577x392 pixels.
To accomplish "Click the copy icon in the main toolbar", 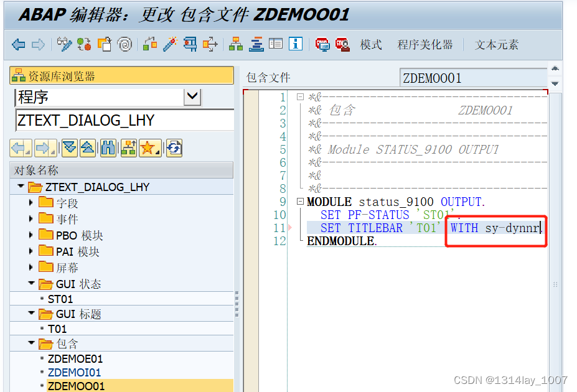I will tap(103, 44).
